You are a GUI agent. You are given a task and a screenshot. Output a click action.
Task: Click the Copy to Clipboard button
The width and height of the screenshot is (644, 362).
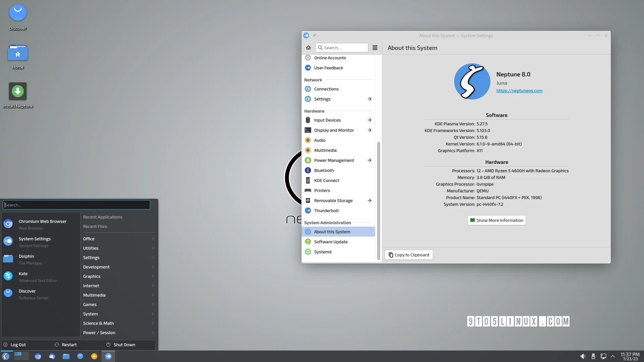tap(409, 255)
